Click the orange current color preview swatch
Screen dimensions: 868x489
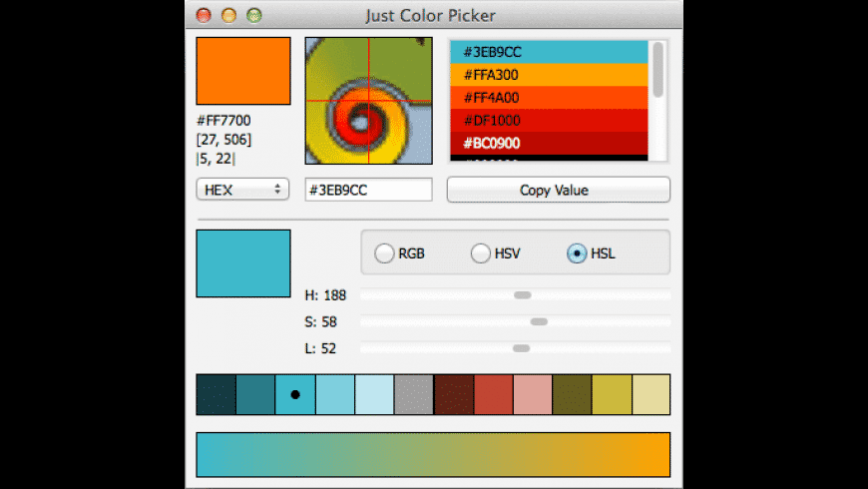coord(243,71)
